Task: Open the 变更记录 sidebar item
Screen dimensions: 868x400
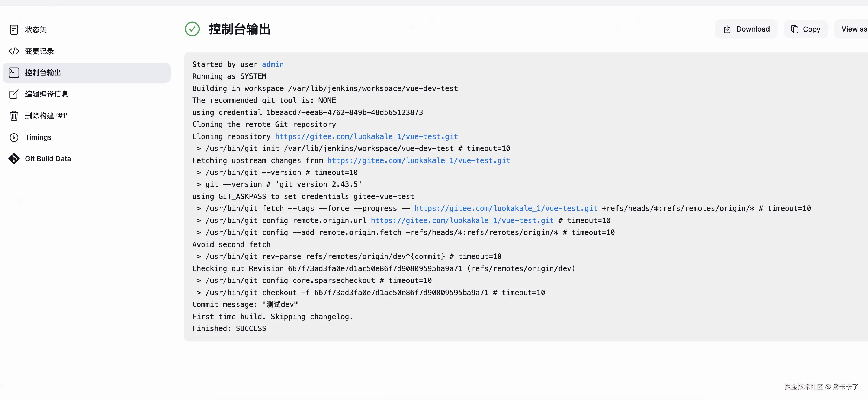Action: coord(40,51)
